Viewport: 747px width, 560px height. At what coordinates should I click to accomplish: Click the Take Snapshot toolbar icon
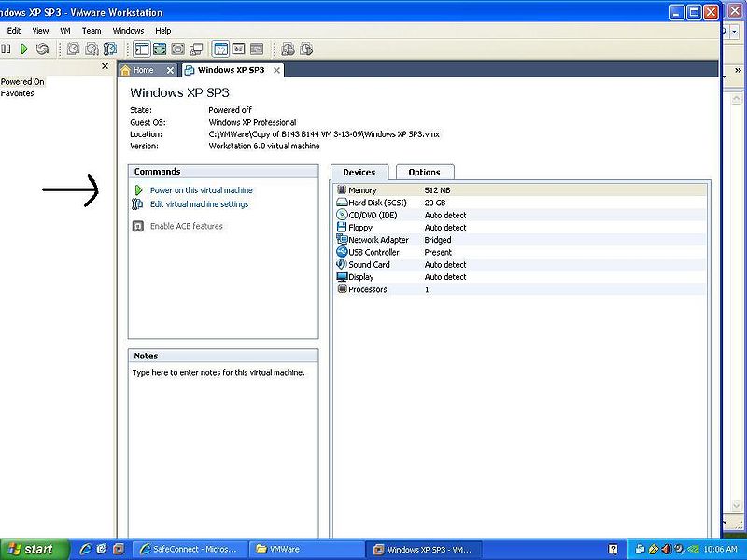tap(73, 49)
